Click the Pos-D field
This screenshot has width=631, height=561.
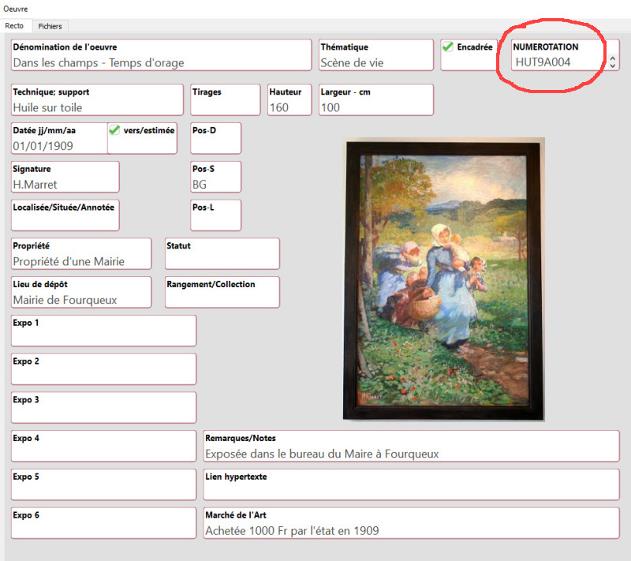point(216,138)
